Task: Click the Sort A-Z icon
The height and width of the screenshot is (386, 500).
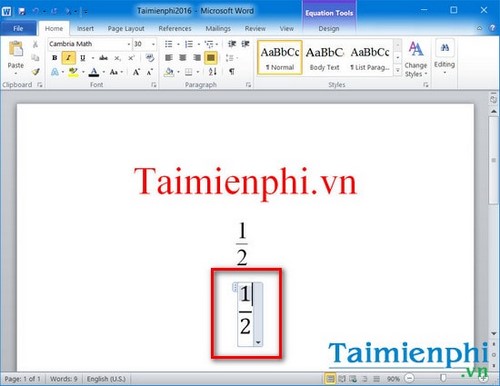Action: click(x=212, y=72)
